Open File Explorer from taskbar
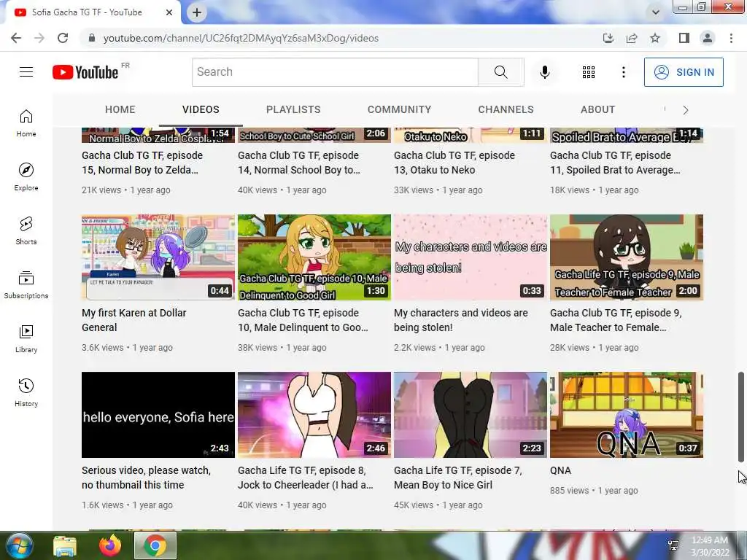This screenshot has width=747, height=560. point(65,545)
